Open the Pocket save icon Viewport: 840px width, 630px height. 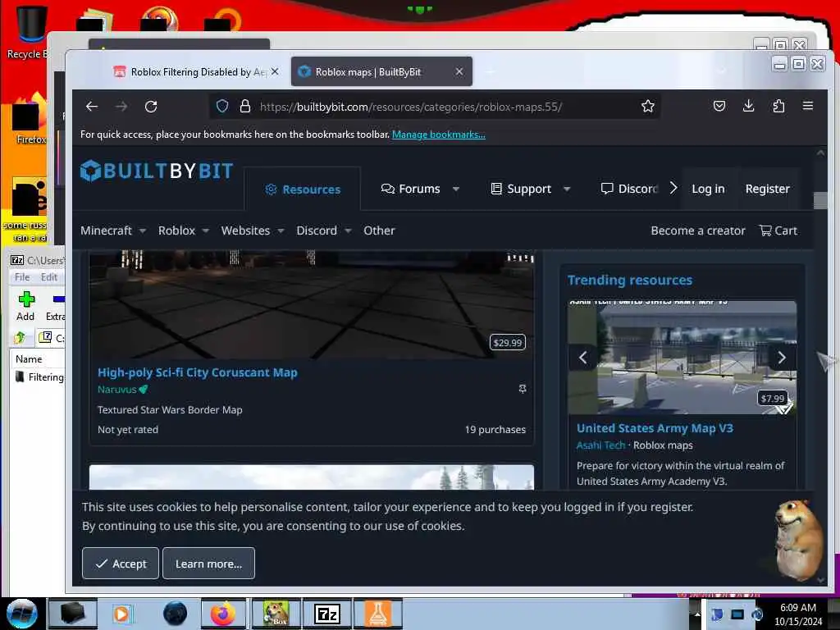719,106
